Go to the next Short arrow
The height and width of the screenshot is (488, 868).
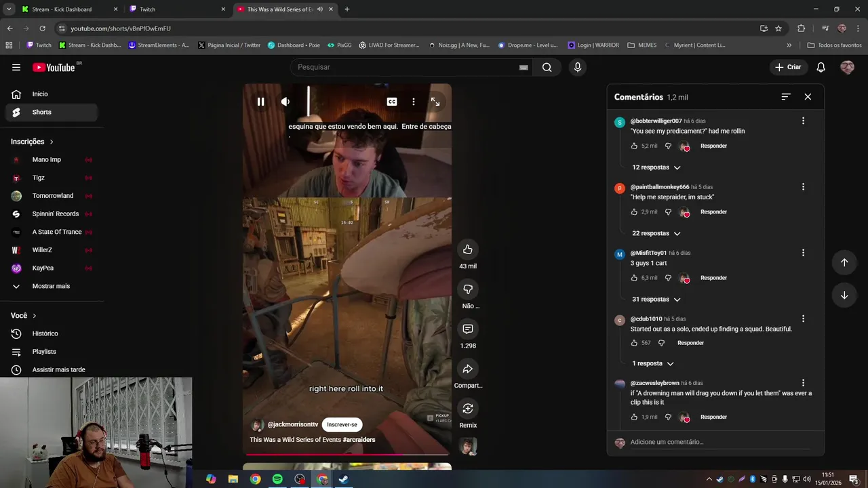point(844,295)
